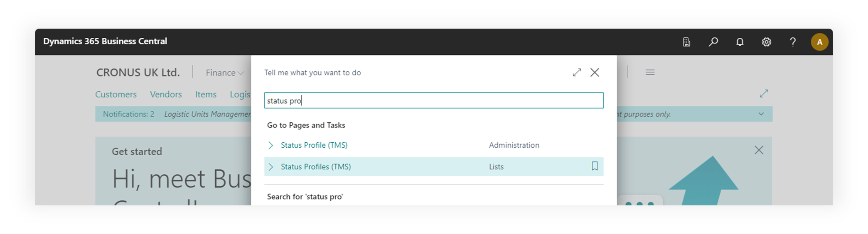Open the notifications bell
Viewport: 868px width, 234px height.
740,42
